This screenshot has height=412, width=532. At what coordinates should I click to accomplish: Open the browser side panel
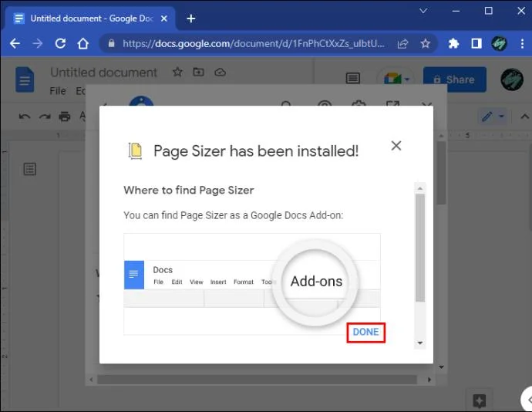click(476, 43)
